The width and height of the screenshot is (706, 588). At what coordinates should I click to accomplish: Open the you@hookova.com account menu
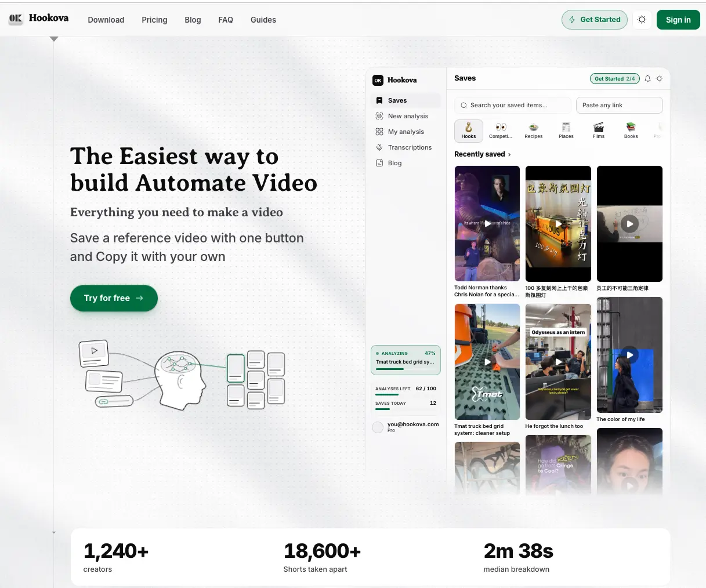tap(406, 427)
